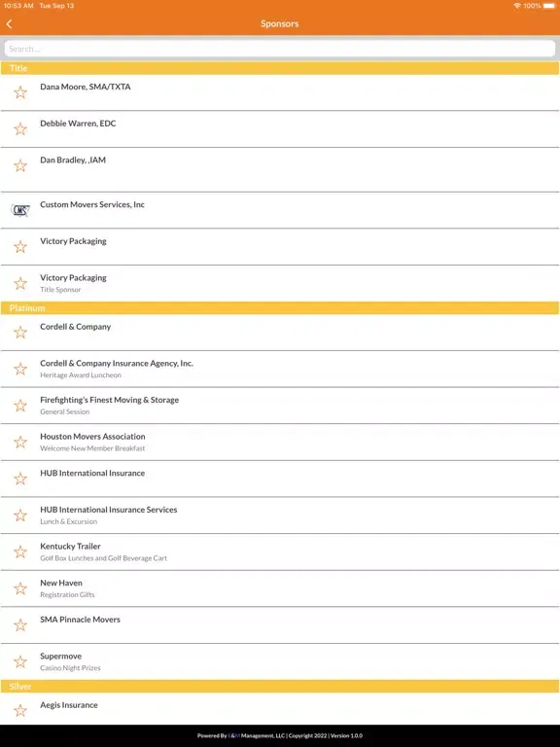The image size is (560, 747).
Task: Select the Title Sponsor subtitle
Action: (x=60, y=290)
